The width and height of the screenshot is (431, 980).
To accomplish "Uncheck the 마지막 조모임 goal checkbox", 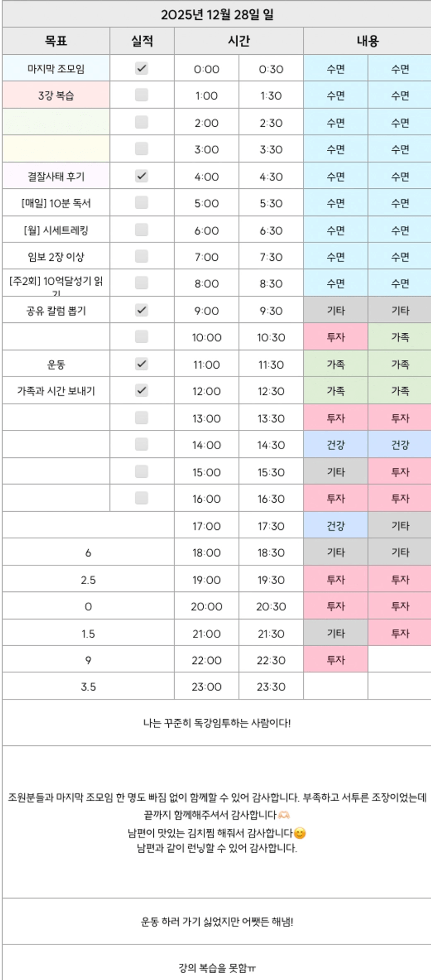I will tap(141, 68).
